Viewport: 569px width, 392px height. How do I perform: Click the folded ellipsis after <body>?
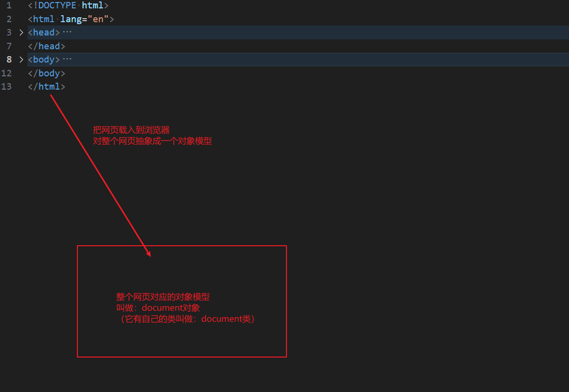click(67, 59)
